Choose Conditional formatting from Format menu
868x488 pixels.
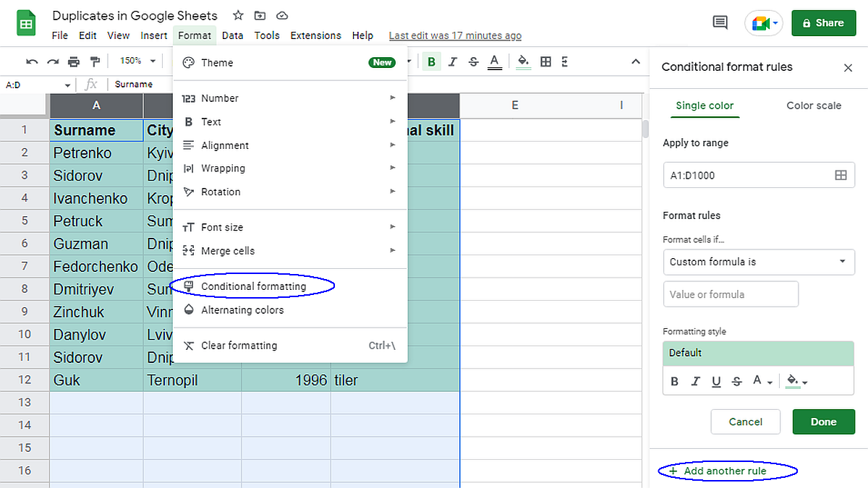(x=253, y=286)
